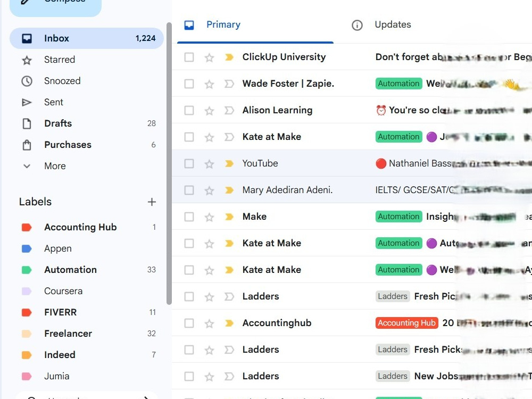Open the Mary Adediran IELTS email
532x399 pixels.
pos(352,190)
